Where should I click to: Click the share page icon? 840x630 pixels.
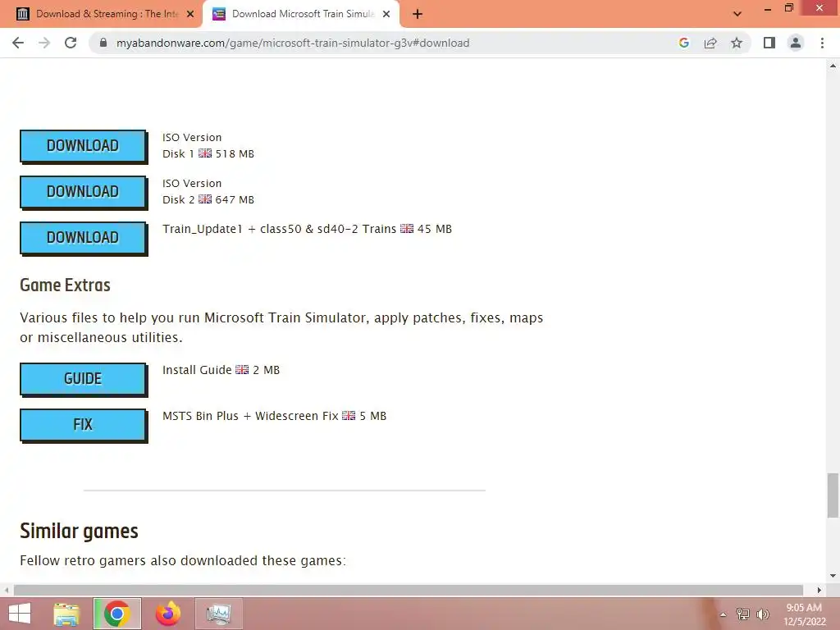pyautogui.click(x=710, y=43)
